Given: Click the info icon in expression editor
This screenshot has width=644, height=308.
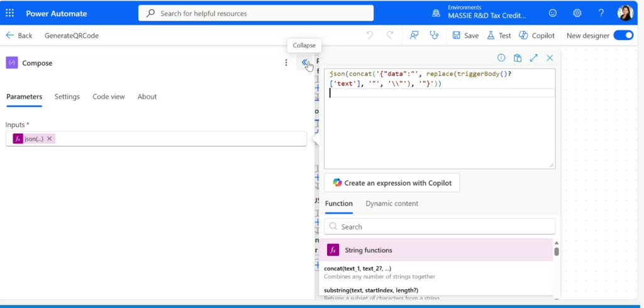Looking at the screenshot, I should pos(501,58).
